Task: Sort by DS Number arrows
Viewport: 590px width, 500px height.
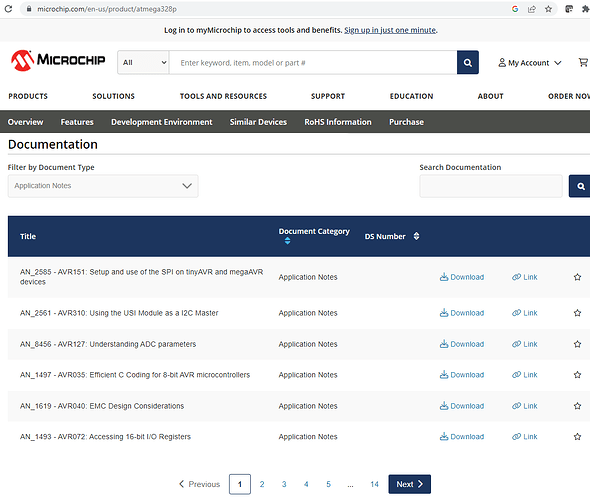Action: (x=416, y=236)
